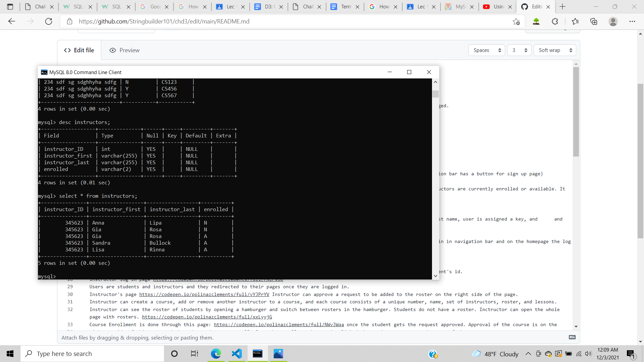
Task: Click the Markdown icon near attach files area
Action: pyautogui.click(x=572, y=337)
